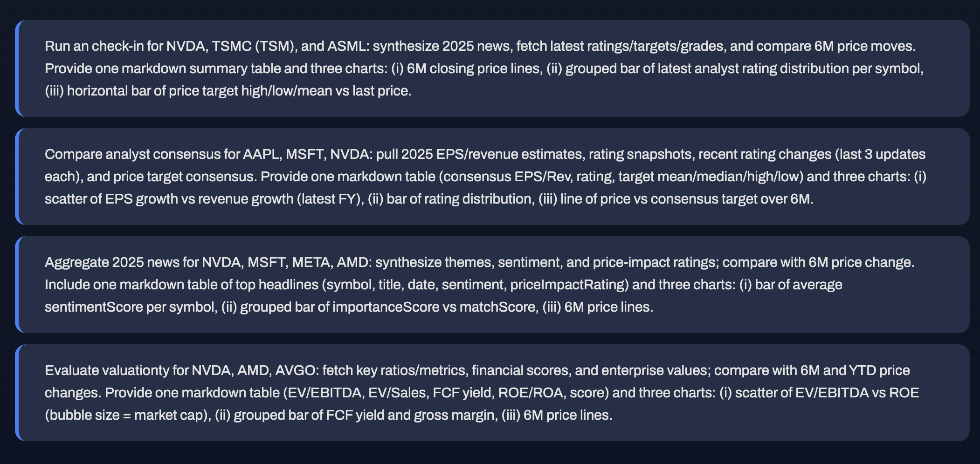The width and height of the screenshot is (980, 464).
Task: Click the line starting "Compare analyst consensus for AAPL"
Action: 485,154
